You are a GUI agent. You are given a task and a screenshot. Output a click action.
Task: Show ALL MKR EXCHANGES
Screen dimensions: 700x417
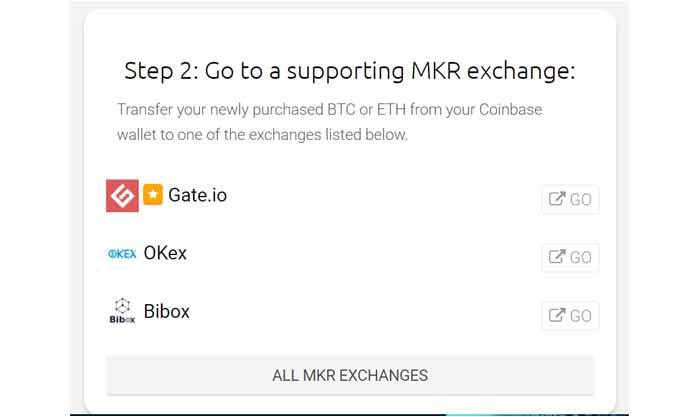(350, 375)
